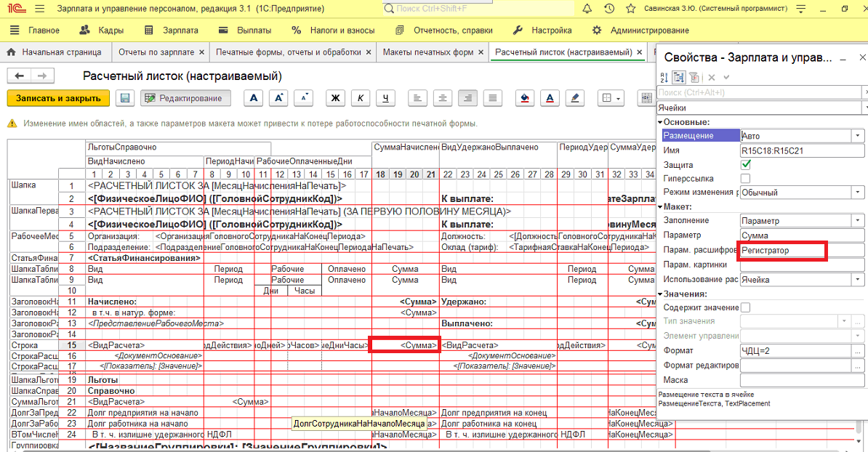Open the Главное menu section
Viewport: 868px width, 452px height.
click(34, 31)
